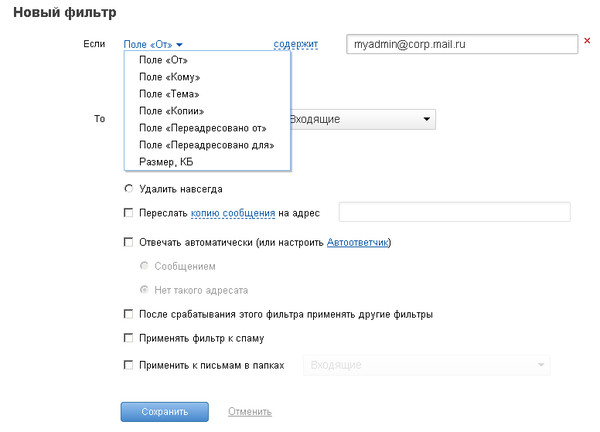Choose Поле «Кому» from the list
Image resolution: width=600 pixels, height=432 pixels.
170,77
